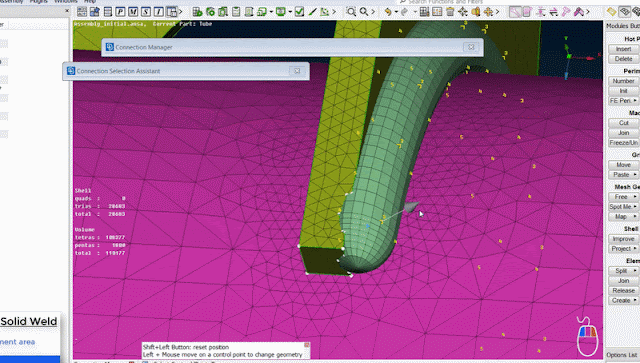Click the I toolbar button
Viewport: 640px width, 363px height.
click(158, 12)
